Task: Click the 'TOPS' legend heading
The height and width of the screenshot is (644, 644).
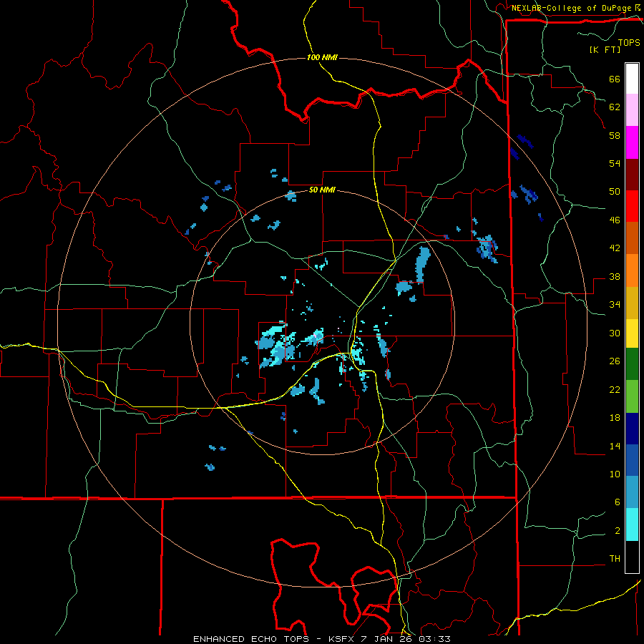Action: [x=629, y=43]
